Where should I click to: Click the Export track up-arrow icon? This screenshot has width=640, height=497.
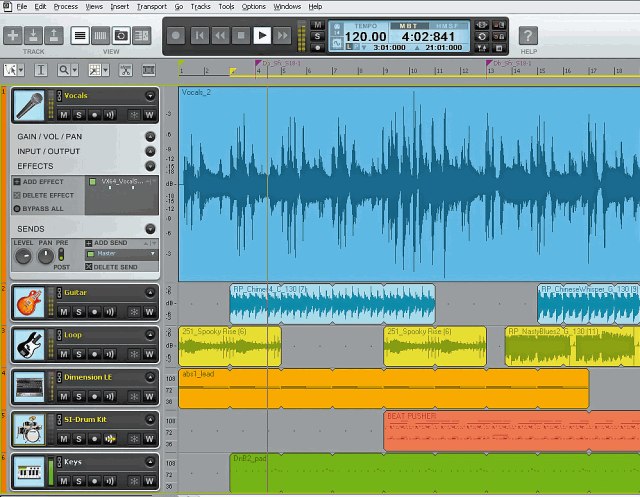[53, 36]
